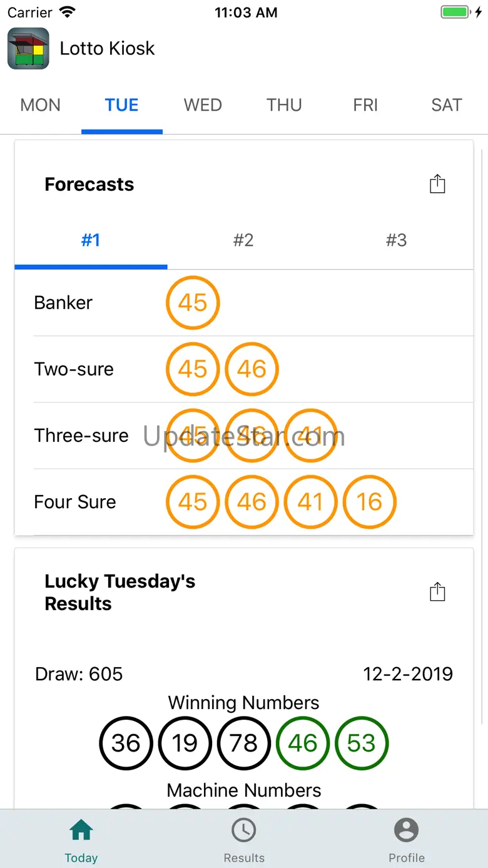
Task: Switch to the MON day tab
Action: (41, 105)
